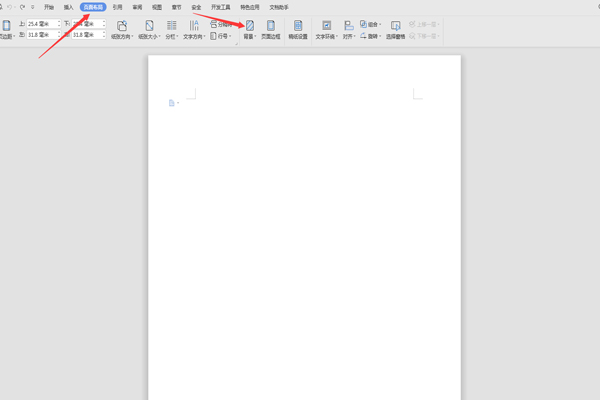Click the 文字方向 (Text direction) icon

(194, 27)
